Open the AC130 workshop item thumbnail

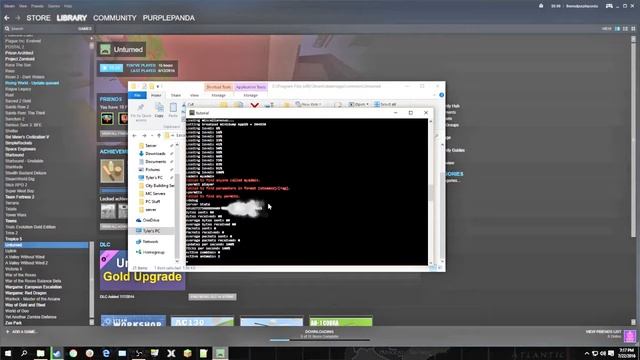(202, 321)
